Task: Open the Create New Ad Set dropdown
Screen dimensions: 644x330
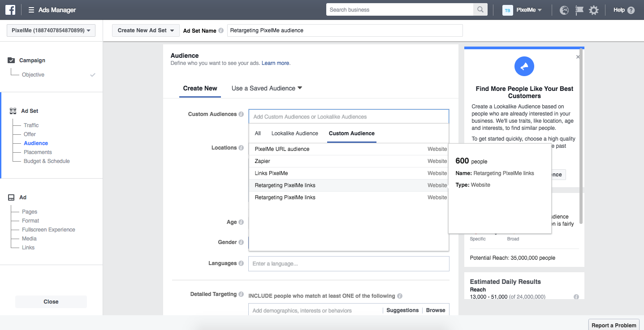Action: [x=146, y=30]
